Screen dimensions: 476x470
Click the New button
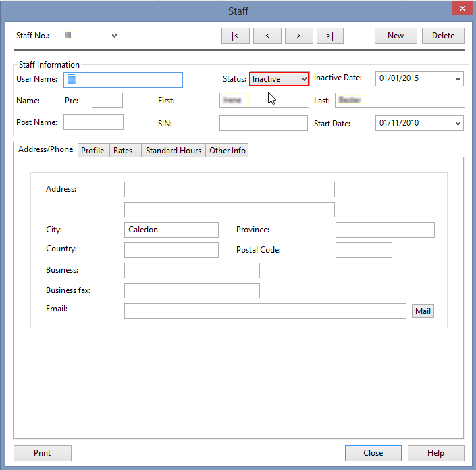tap(396, 36)
